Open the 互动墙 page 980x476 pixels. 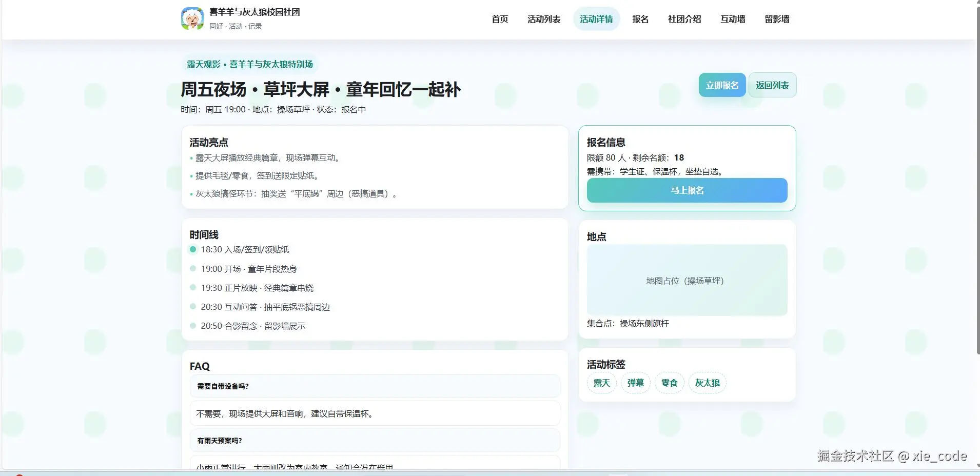[x=731, y=19]
